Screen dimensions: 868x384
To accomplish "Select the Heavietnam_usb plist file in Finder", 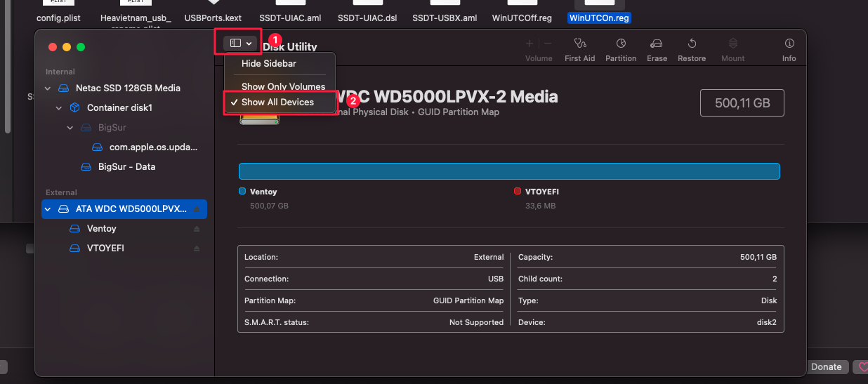I will 136,18.
